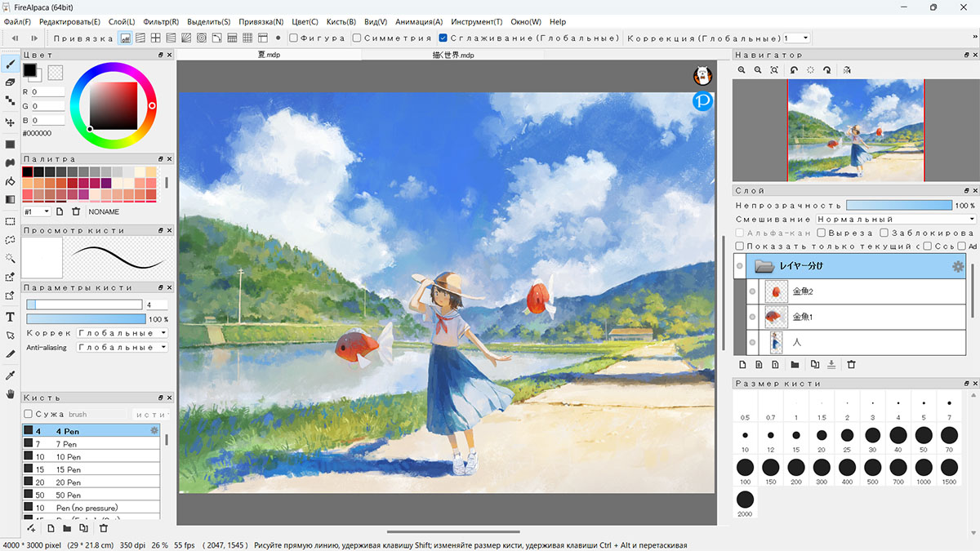This screenshot has width=980, height=551.
Task: Delete layer with the trash icon in the layer panel
Action: point(851,365)
